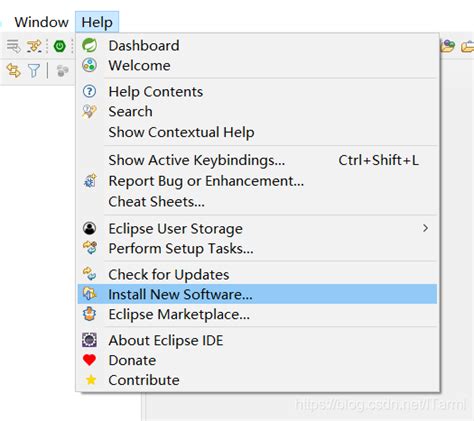Choose Check for Updates
The height and width of the screenshot is (421, 474).
pyautogui.click(x=257, y=275)
